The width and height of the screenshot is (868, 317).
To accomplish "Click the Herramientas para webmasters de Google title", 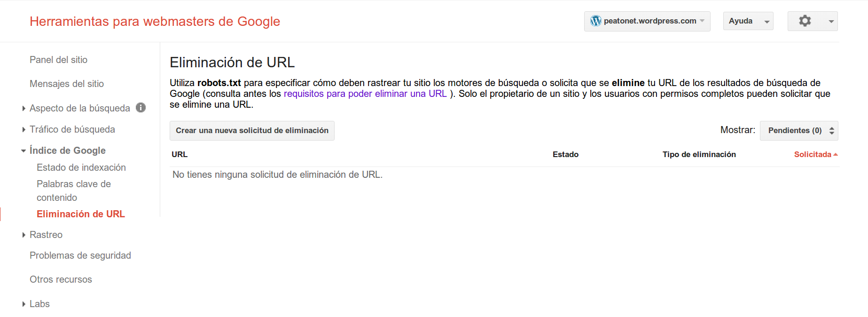I will [x=155, y=22].
